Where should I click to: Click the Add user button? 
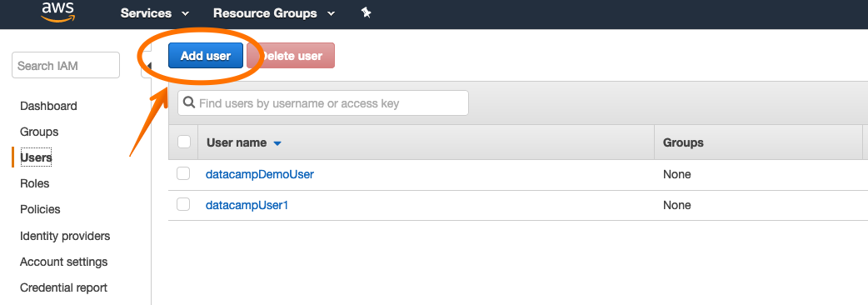coord(206,55)
